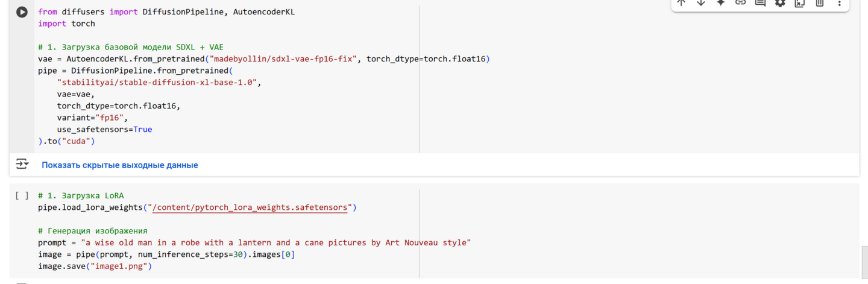This screenshot has width=868, height=284.
Task: Delete the current cell
Action: pyautogui.click(x=820, y=3)
